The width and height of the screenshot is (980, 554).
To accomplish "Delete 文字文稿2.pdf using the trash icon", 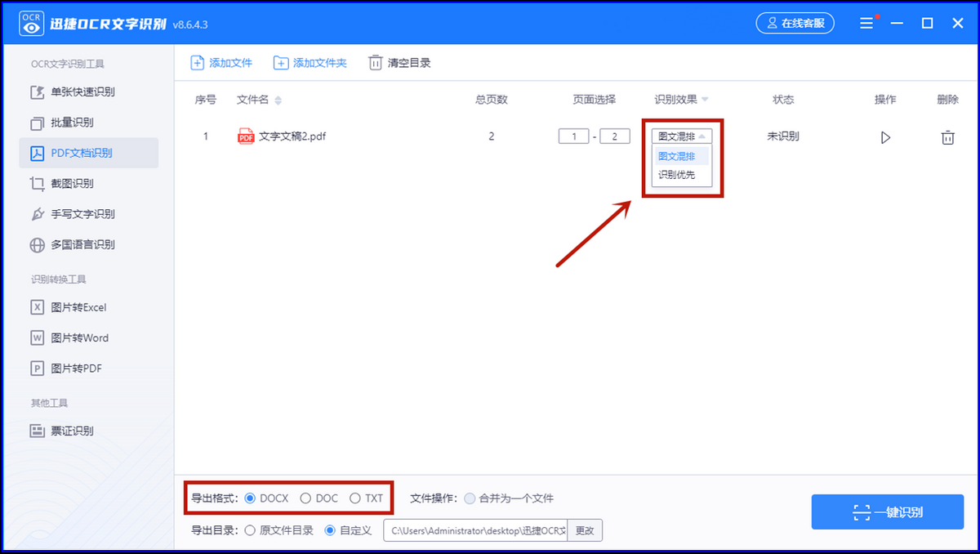I will tap(947, 137).
